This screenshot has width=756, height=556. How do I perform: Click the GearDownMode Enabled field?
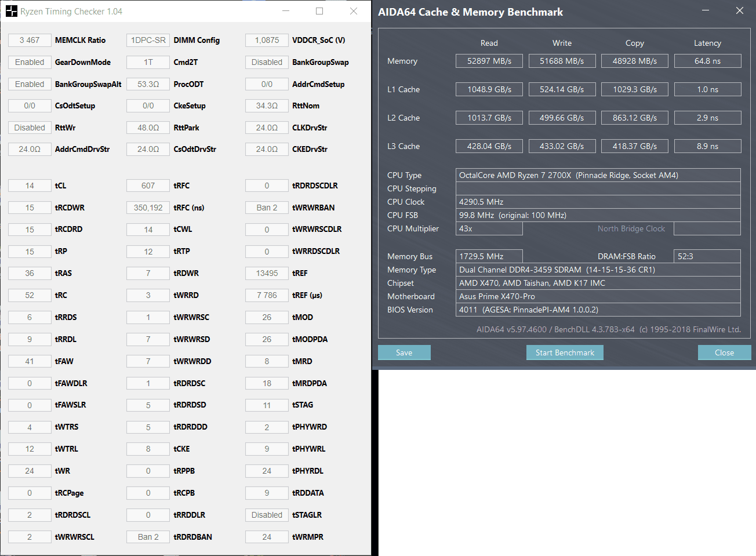coord(30,62)
